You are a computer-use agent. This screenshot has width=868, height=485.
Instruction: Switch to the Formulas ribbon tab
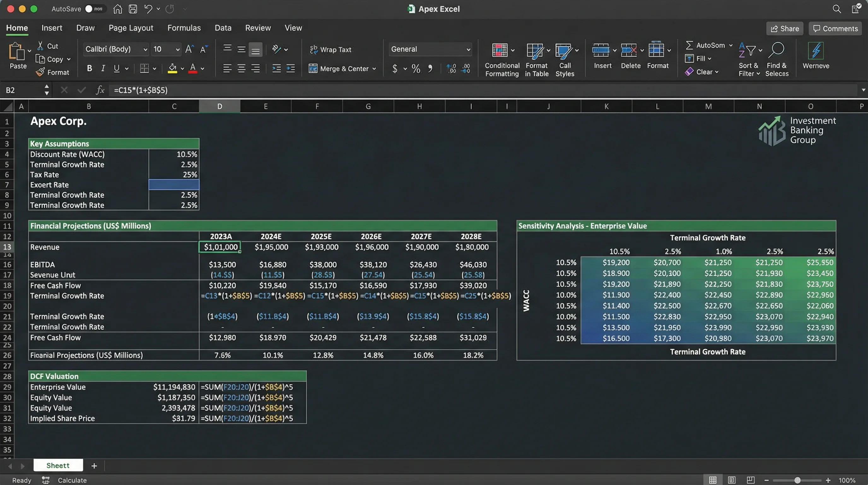[x=184, y=28]
